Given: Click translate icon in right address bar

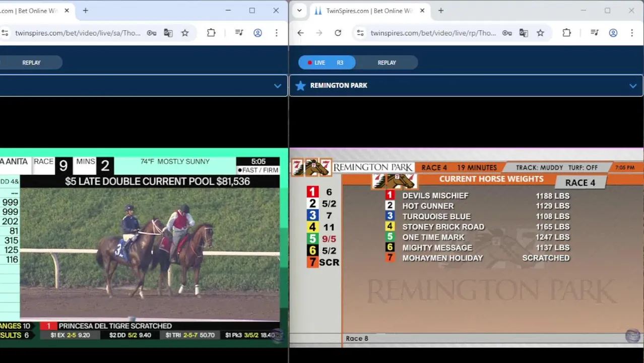Looking at the screenshot, I should pyautogui.click(x=524, y=33).
